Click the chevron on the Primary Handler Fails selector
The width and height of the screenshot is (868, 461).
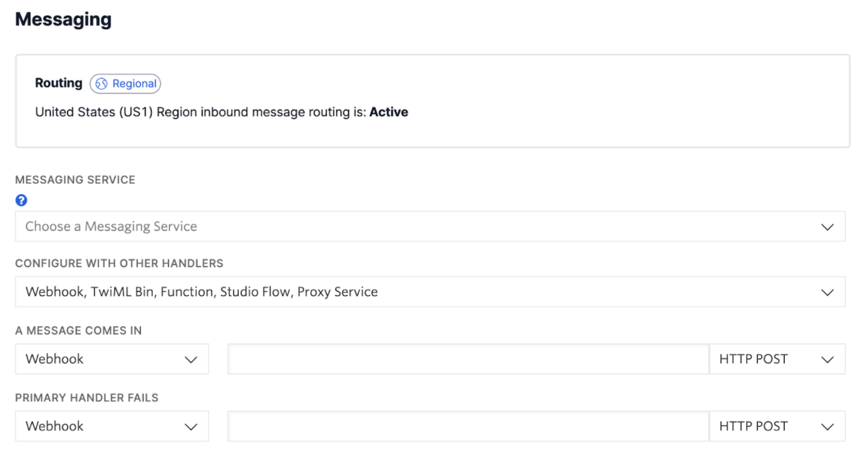pos(191,426)
